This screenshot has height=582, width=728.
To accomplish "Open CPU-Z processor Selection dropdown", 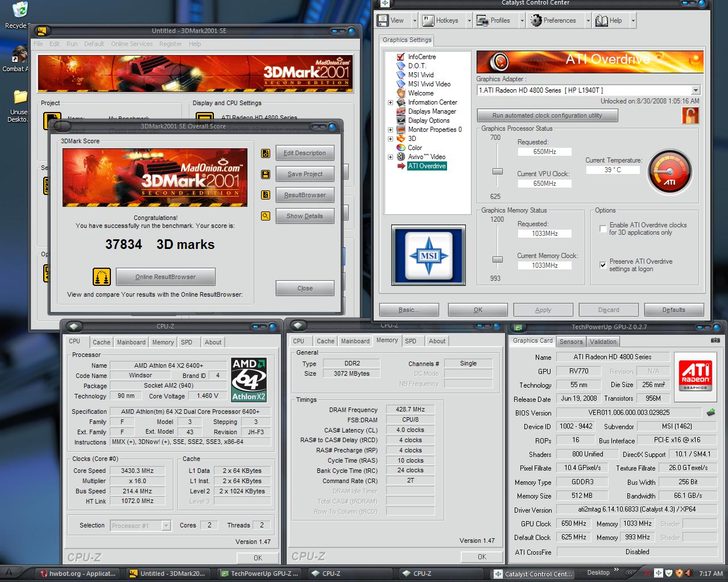I will 166,526.
